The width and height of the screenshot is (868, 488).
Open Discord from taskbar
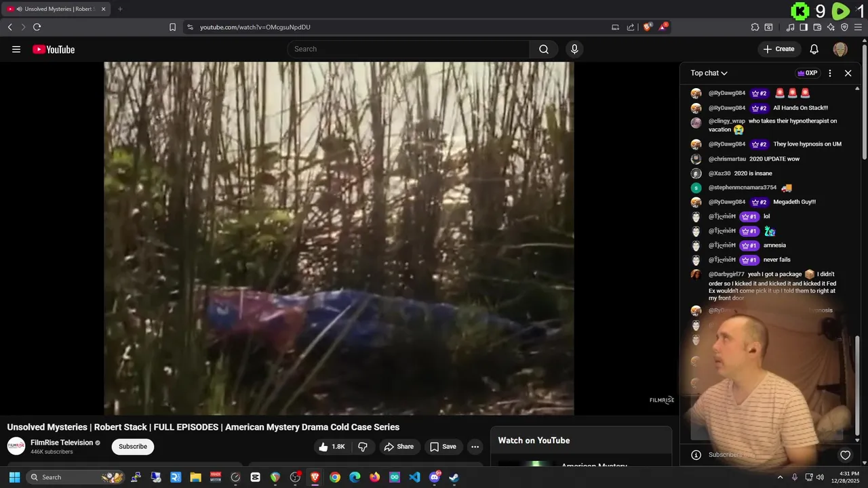435,477
